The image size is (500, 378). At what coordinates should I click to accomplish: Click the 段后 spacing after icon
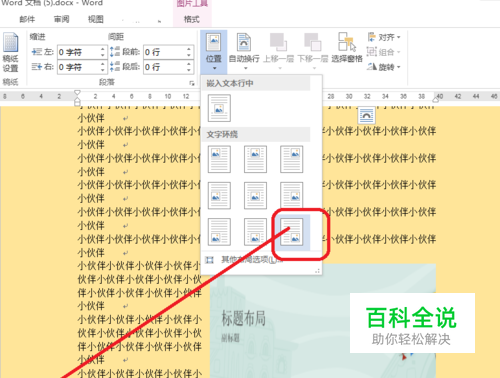(x=115, y=67)
